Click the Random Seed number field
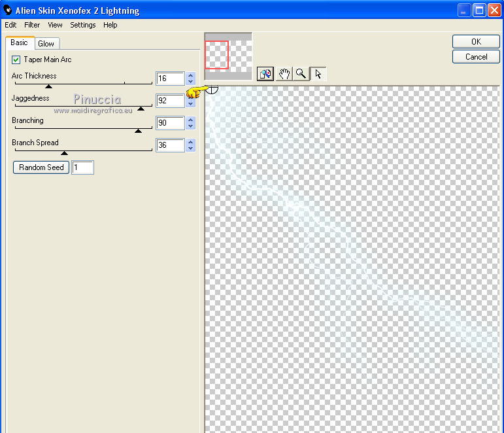The width and height of the screenshot is (504, 433). (82, 167)
